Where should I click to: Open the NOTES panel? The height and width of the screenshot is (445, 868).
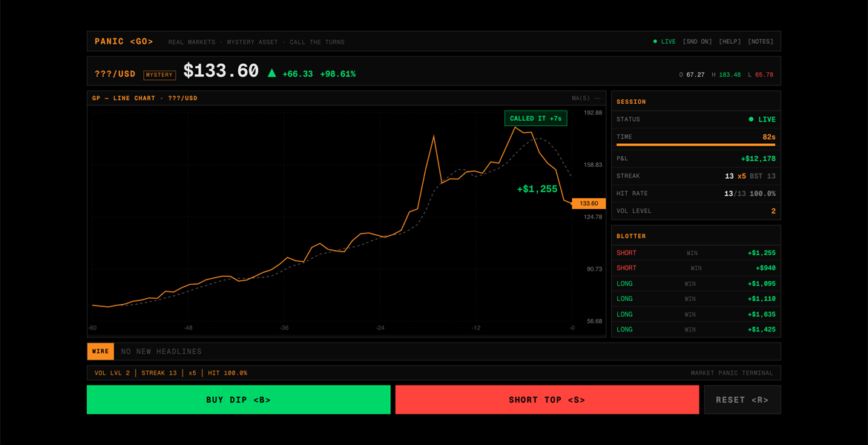(x=760, y=42)
